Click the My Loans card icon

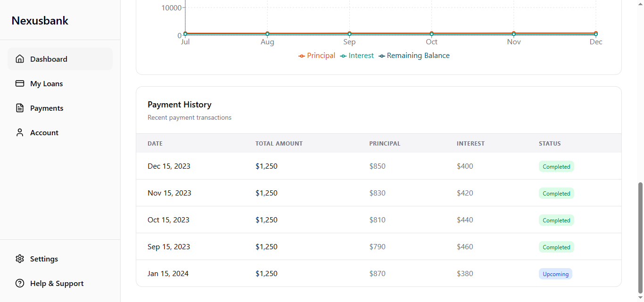[x=20, y=83]
